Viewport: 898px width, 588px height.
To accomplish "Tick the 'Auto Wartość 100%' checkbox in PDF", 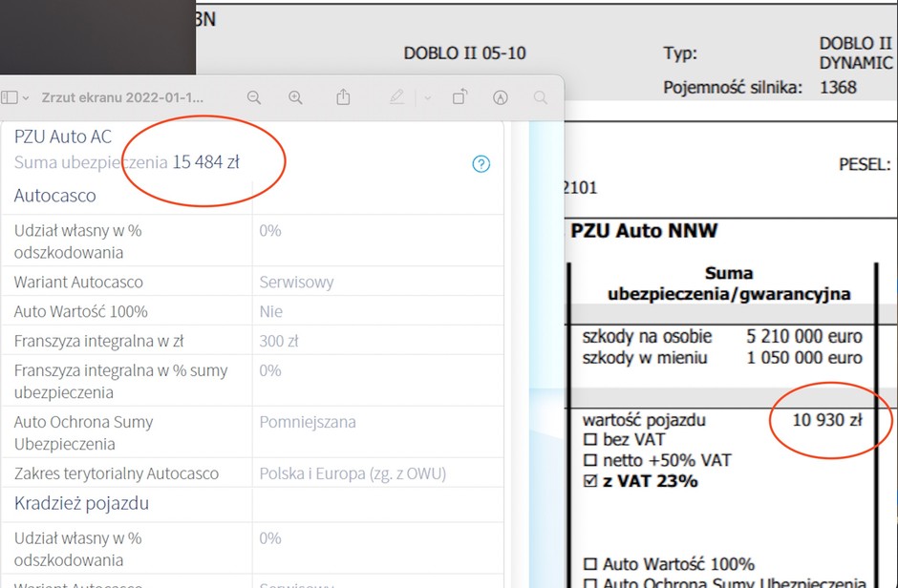I will pyautogui.click(x=590, y=564).
